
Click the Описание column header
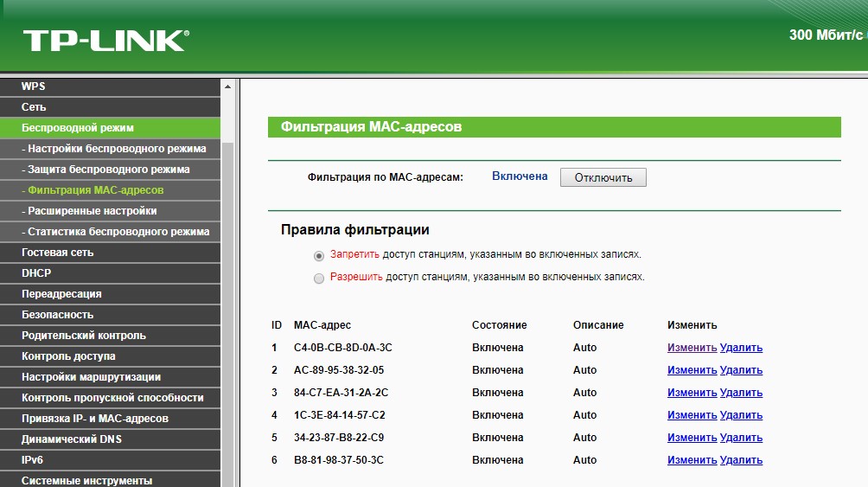(598, 325)
